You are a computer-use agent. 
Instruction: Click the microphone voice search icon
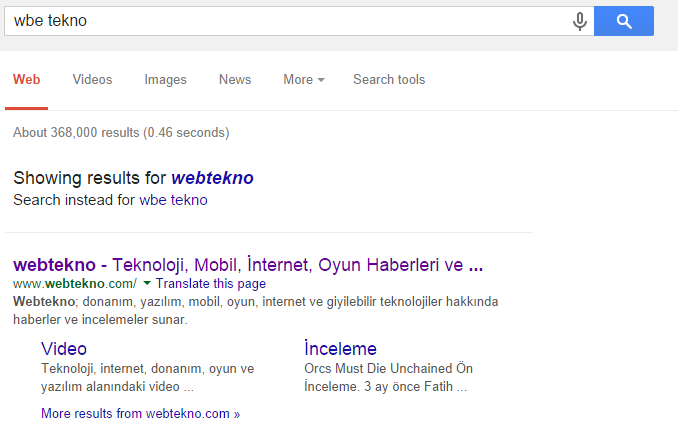coord(579,21)
